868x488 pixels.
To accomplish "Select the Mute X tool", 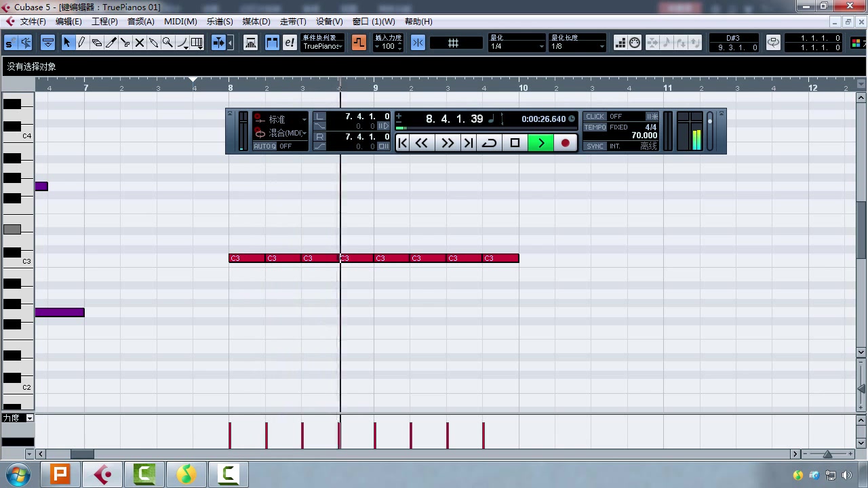I will click(x=139, y=43).
